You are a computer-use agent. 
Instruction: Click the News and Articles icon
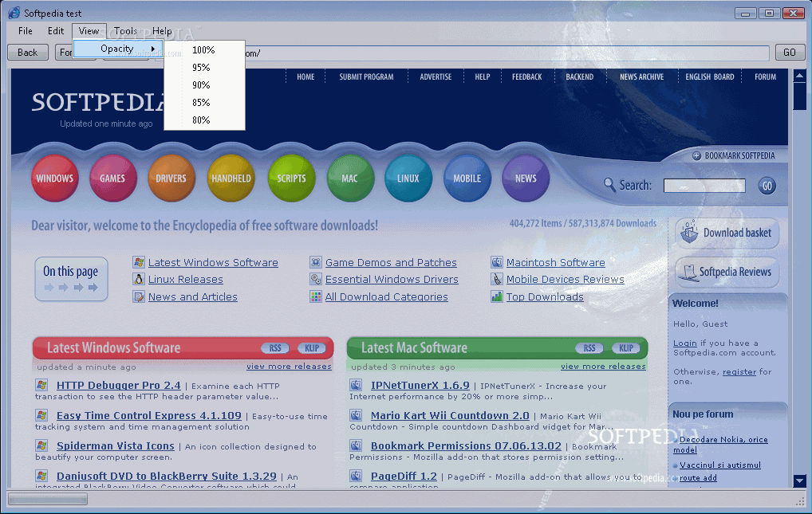[x=138, y=296]
